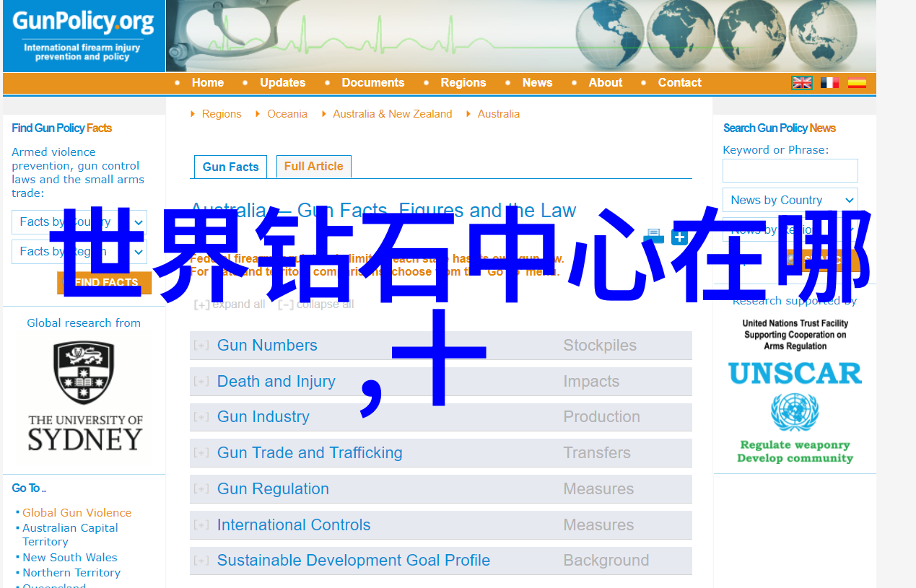Click the 'Global research from' text

tap(84, 323)
